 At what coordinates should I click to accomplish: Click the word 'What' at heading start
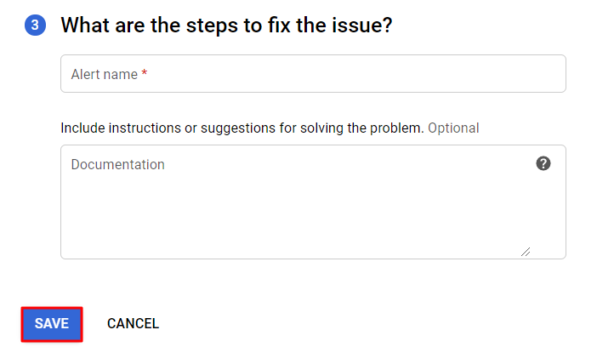pos(85,25)
